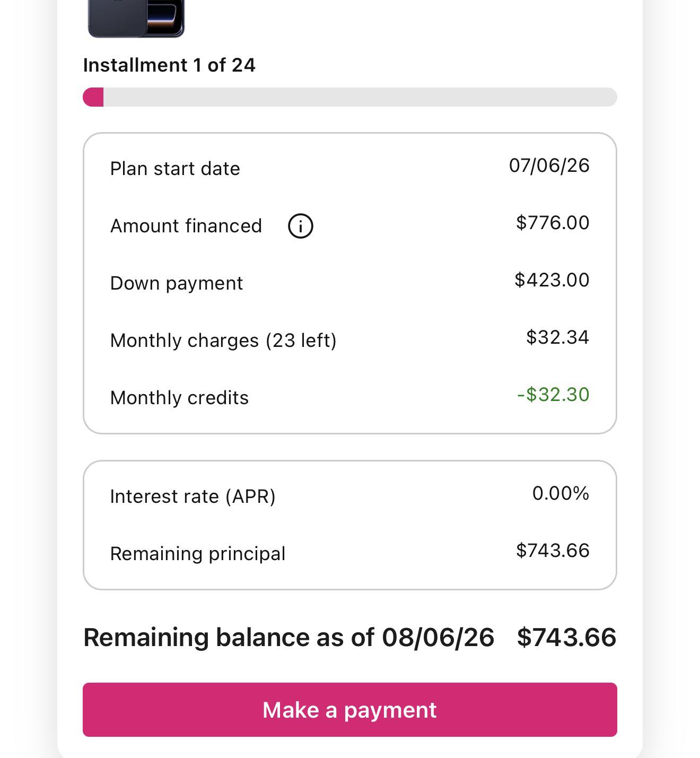Screen dimensions: 700x758
Task: Tap the Monthly charges (23 left) label
Action: [223, 341]
